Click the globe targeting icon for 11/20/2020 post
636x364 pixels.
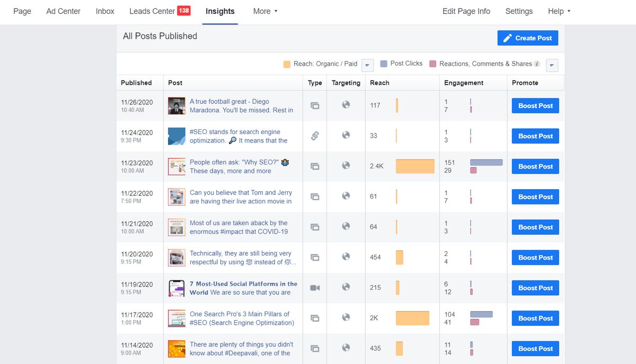[x=346, y=256]
